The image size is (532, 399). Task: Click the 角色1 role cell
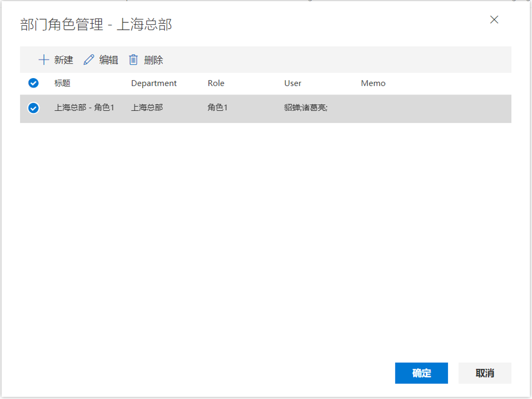218,107
